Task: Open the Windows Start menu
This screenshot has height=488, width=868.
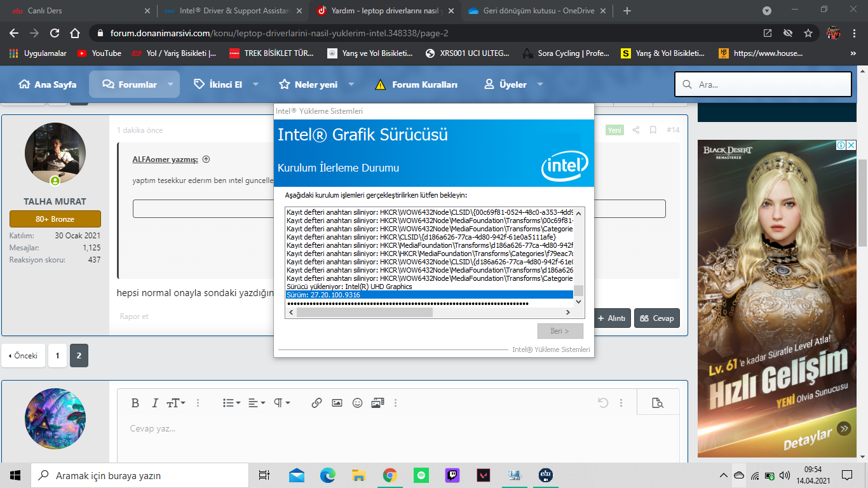Action: [x=15, y=475]
